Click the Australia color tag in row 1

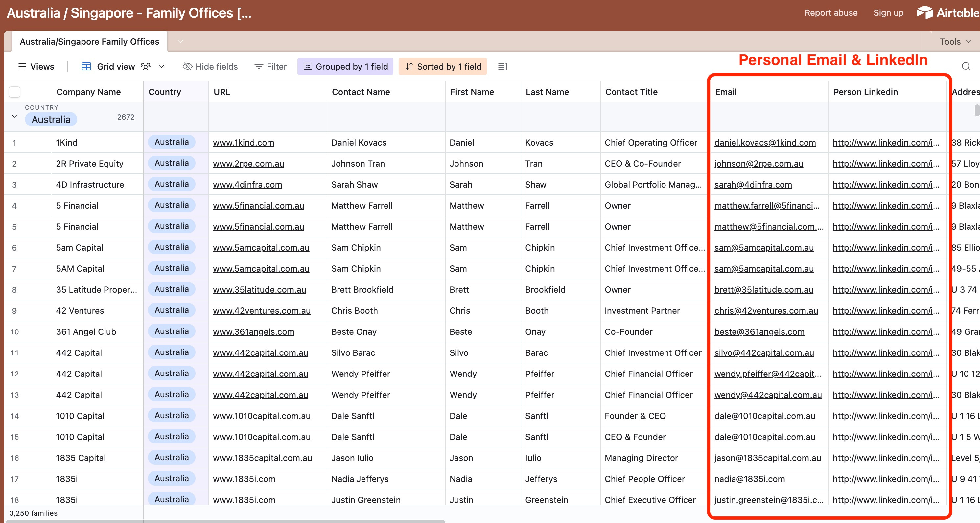[x=172, y=142]
